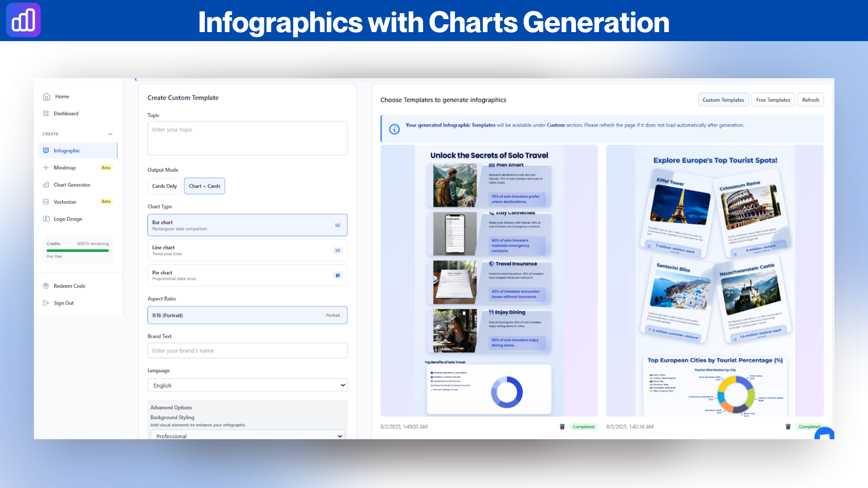This screenshot has width=868, height=488.
Task: Open the Vectorizer tool
Action: pyautogui.click(x=65, y=202)
